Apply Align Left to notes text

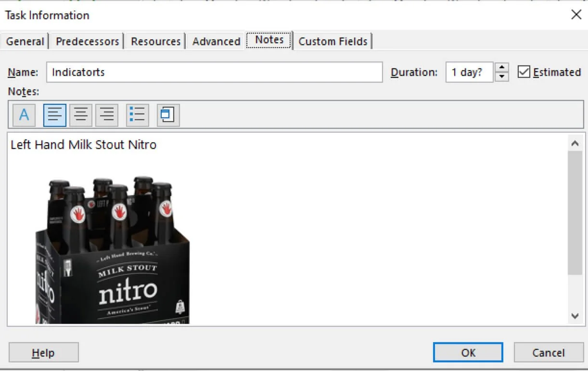point(55,115)
